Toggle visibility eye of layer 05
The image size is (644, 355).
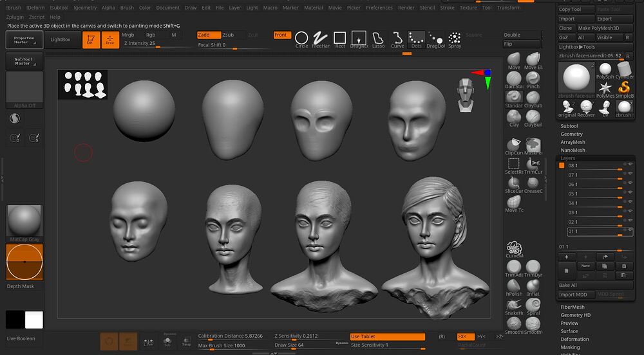pyautogui.click(x=631, y=192)
